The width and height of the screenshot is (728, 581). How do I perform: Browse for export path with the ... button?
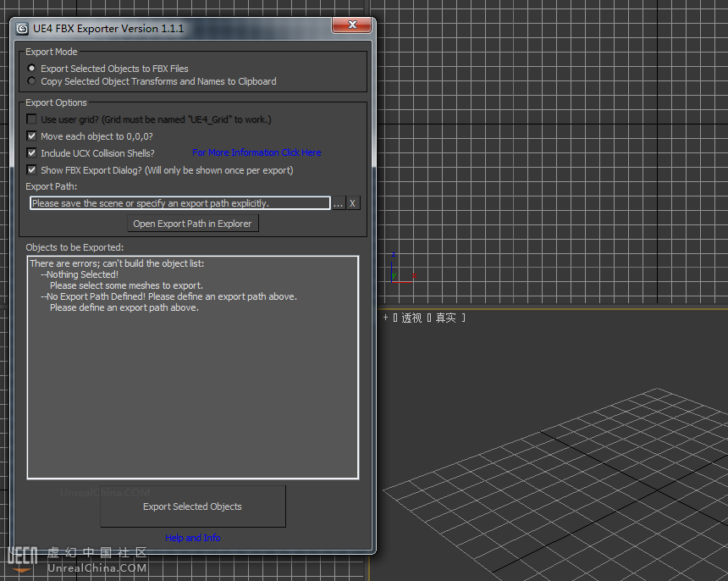pyautogui.click(x=338, y=203)
